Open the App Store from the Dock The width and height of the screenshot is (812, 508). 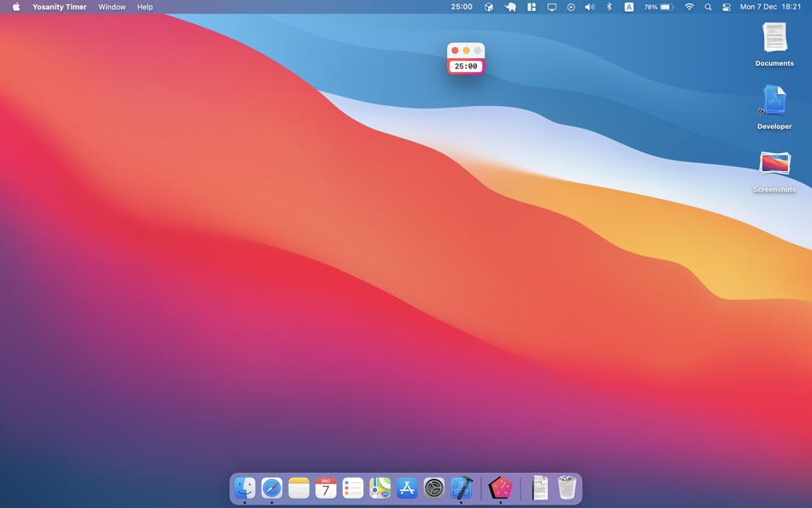tap(407, 487)
